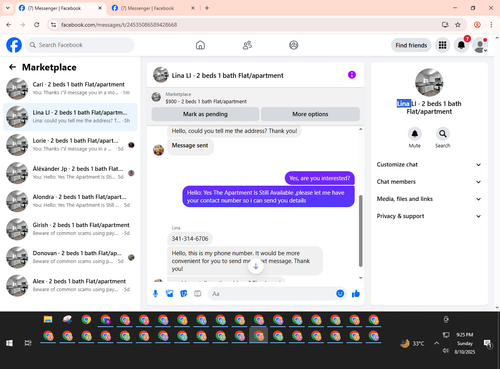Open Windows notification center icon
The height and width of the screenshot is (369, 500).
click(488, 343)
